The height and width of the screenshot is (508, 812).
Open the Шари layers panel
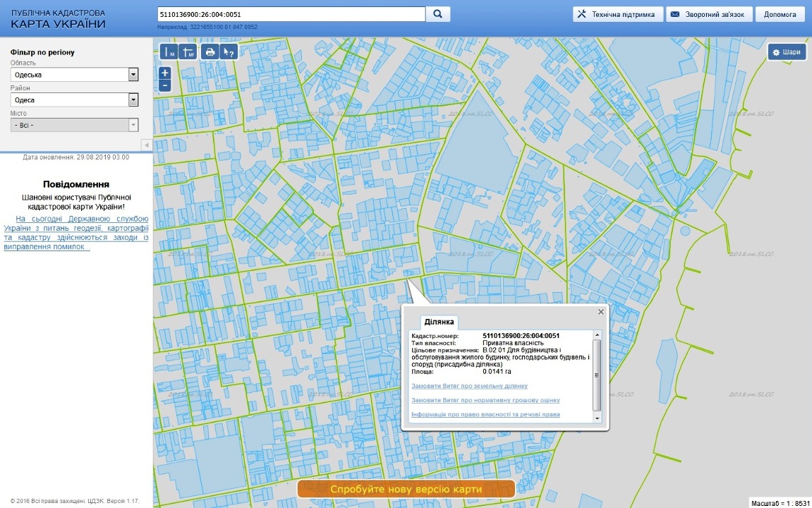coord(787,52)
